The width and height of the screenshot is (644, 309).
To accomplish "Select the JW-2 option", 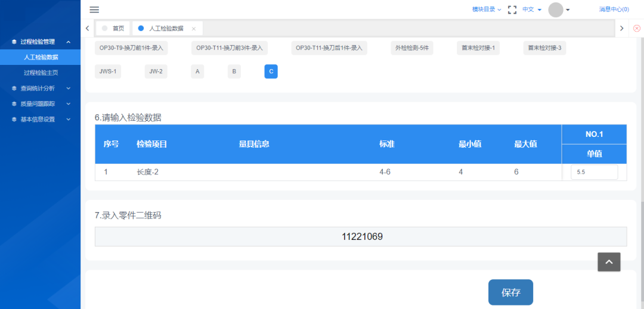I will click(156, 71).
